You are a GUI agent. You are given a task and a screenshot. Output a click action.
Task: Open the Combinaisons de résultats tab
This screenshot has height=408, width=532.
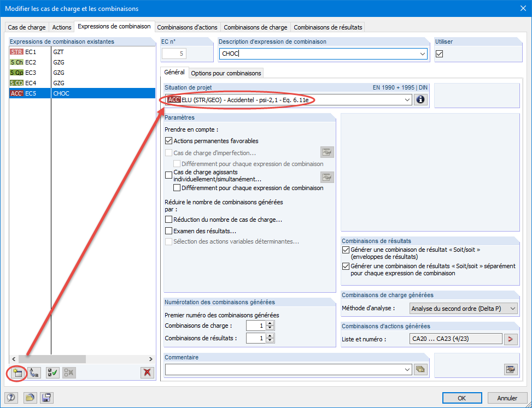[x=328, y=27]
